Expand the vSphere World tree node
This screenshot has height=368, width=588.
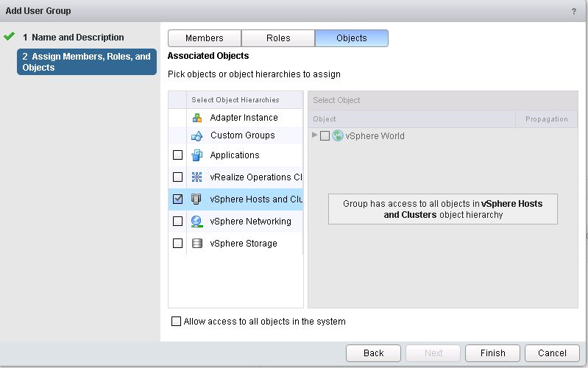coord(314,135)
